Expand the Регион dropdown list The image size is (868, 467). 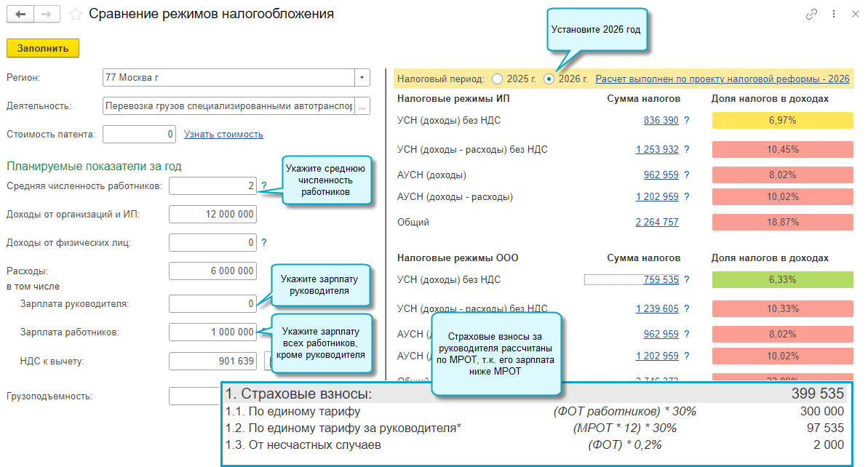tap(362, 77)
